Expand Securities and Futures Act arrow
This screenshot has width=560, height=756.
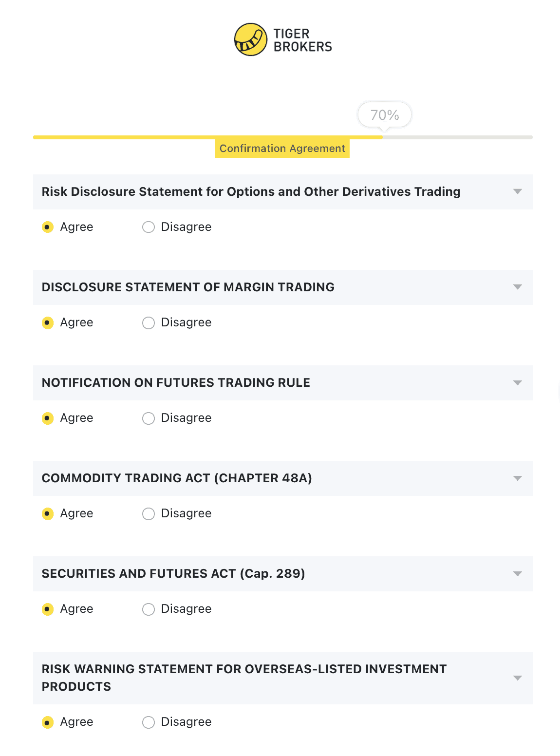[x=518, y=573]
